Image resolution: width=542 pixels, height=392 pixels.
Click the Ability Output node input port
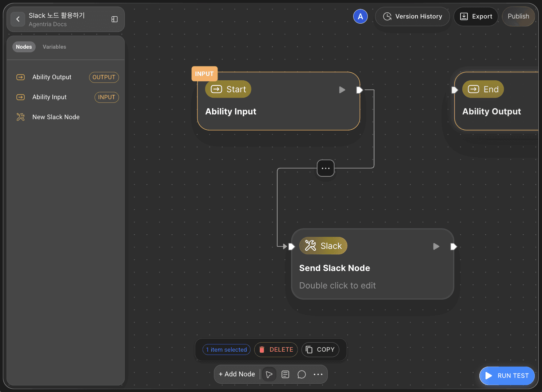(x=454, y=90)
